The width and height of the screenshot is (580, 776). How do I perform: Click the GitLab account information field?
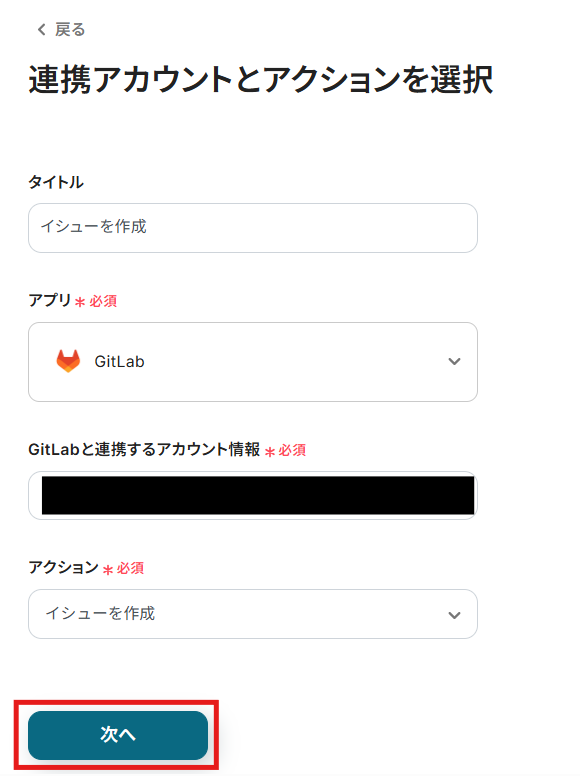coord(253,495)
